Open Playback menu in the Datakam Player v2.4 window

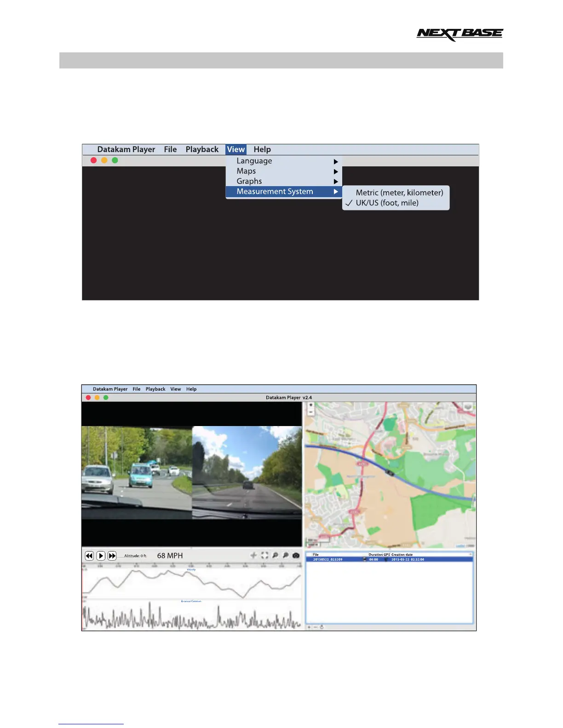click(155, 389)
